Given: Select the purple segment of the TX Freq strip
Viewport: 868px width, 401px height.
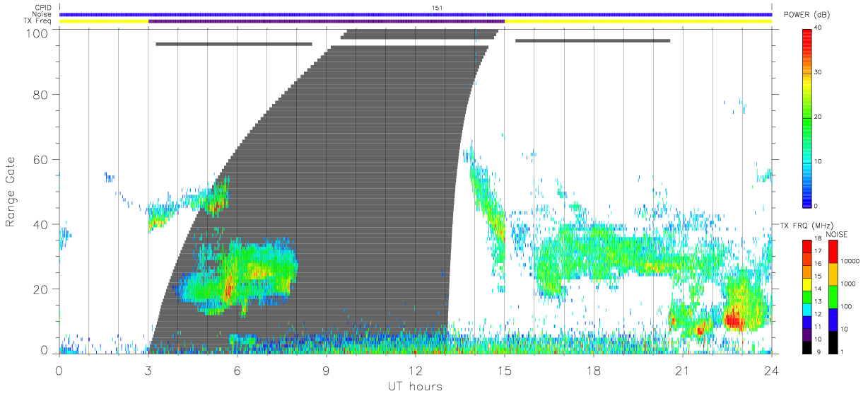Looking at the screenshot, I should [x=327, y=21].
